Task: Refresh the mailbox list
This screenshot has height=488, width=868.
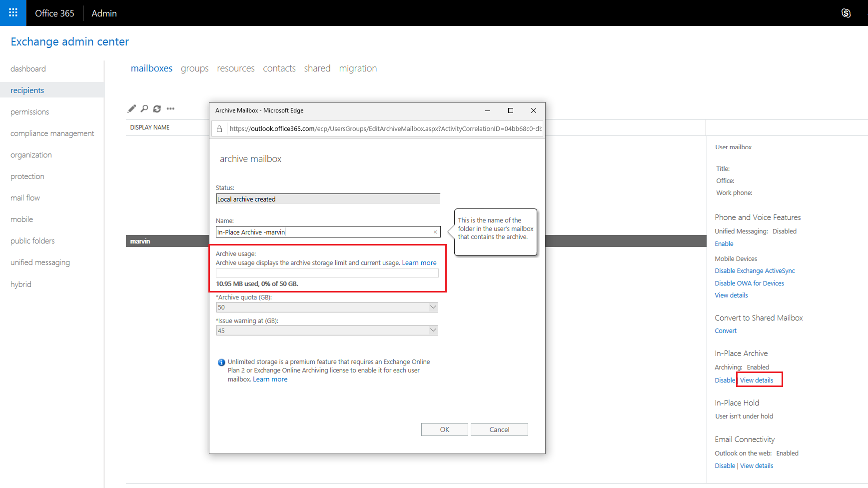Action: tap(157, 108)
